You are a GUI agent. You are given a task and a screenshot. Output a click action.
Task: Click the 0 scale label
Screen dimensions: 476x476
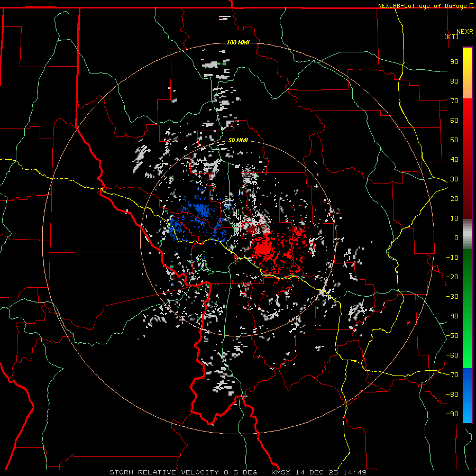click(456, 237)
